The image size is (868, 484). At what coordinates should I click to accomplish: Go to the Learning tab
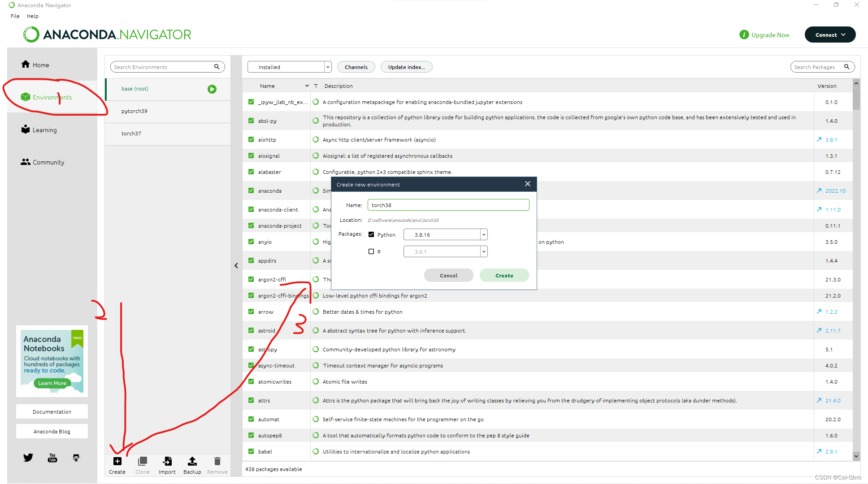pyautogui.click(x=52, y=130)
